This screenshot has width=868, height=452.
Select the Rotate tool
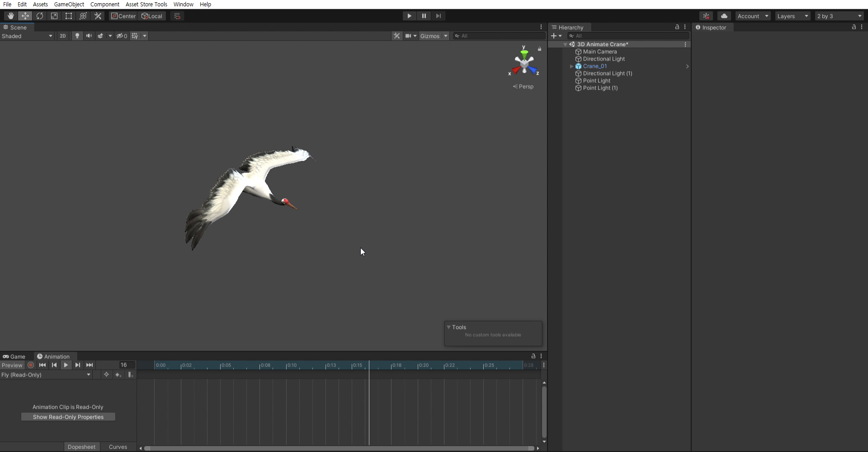(x=39, y=16)
